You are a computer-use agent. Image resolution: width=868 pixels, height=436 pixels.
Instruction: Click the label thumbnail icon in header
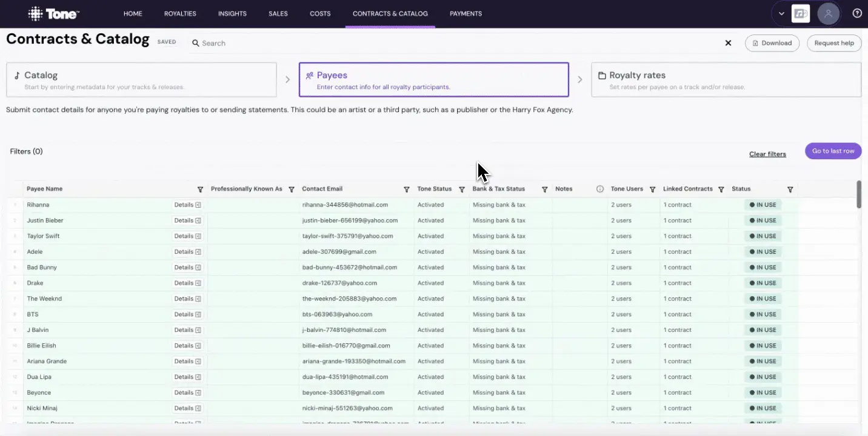coord(801,13)
